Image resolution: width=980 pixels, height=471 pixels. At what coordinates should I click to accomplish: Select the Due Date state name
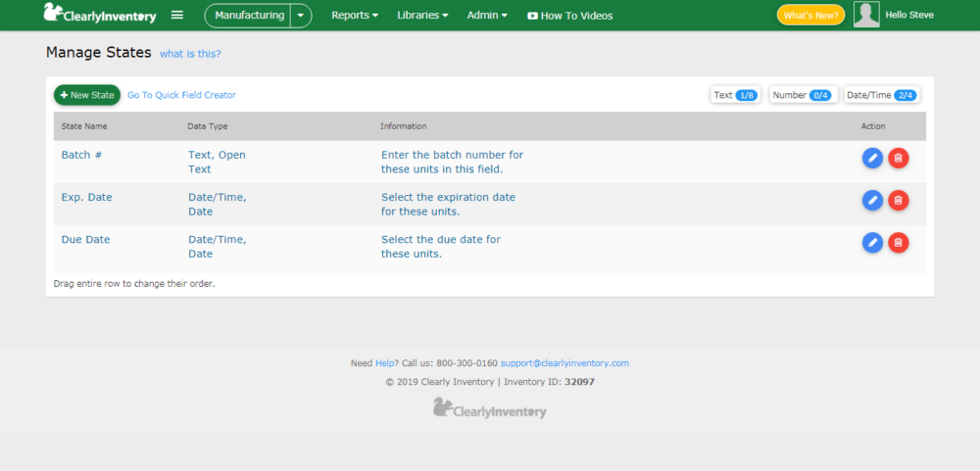(85, 239)
